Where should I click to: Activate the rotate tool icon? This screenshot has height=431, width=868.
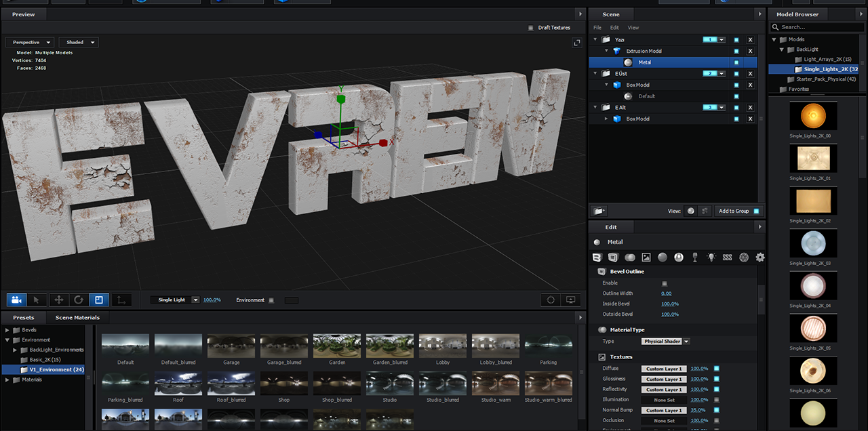[79, 300]
